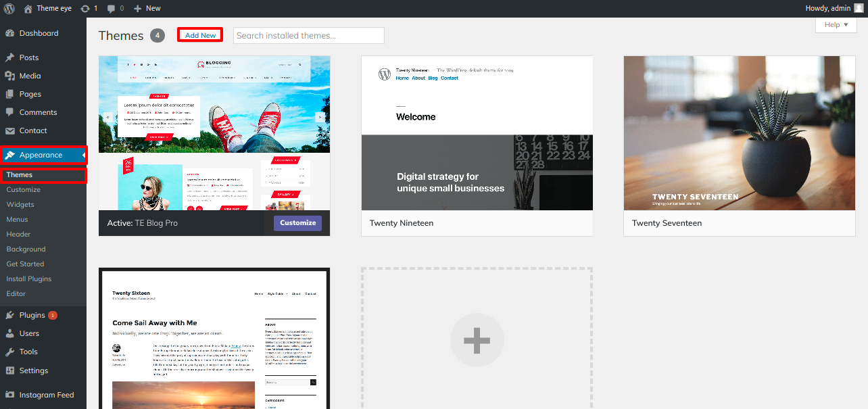
Task: Open the Theme eye site home icon
Action: coord(28,8)
